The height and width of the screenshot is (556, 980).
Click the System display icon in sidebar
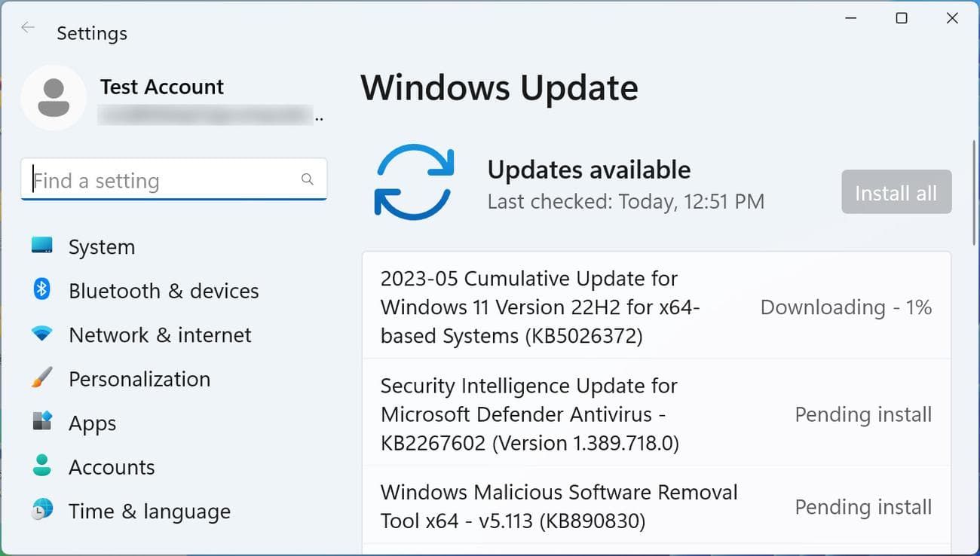pyautogui.click(x=43, y=246)
